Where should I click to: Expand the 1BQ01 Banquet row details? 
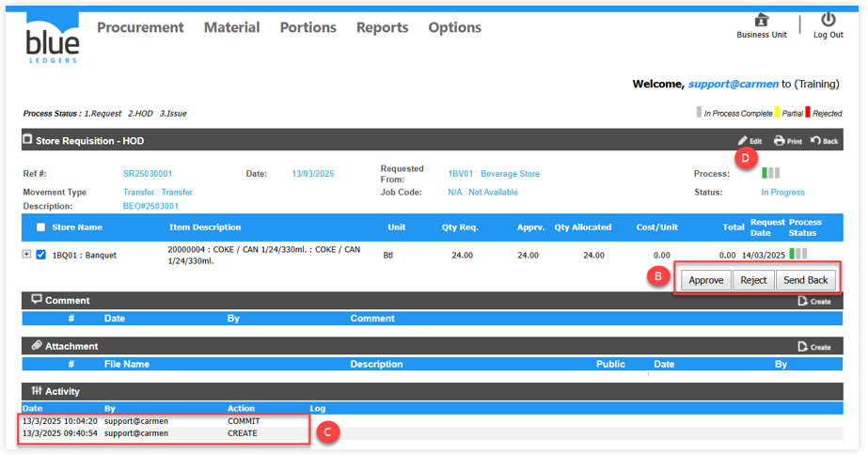coord(27,255)
